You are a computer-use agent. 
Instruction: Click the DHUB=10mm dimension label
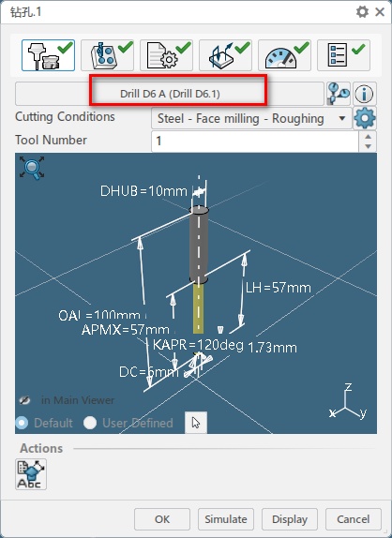coord(143,191)
